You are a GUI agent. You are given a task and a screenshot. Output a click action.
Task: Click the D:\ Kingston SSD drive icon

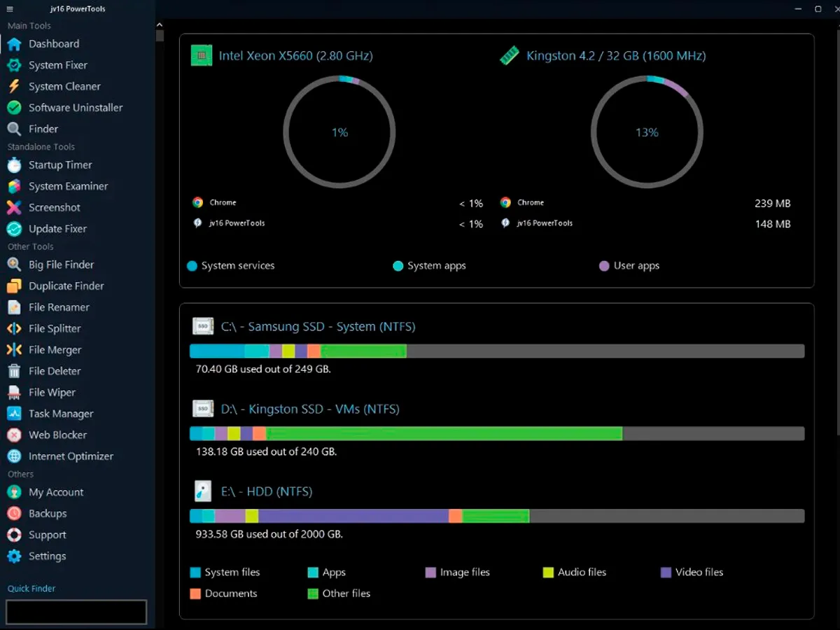pos(203,409)
